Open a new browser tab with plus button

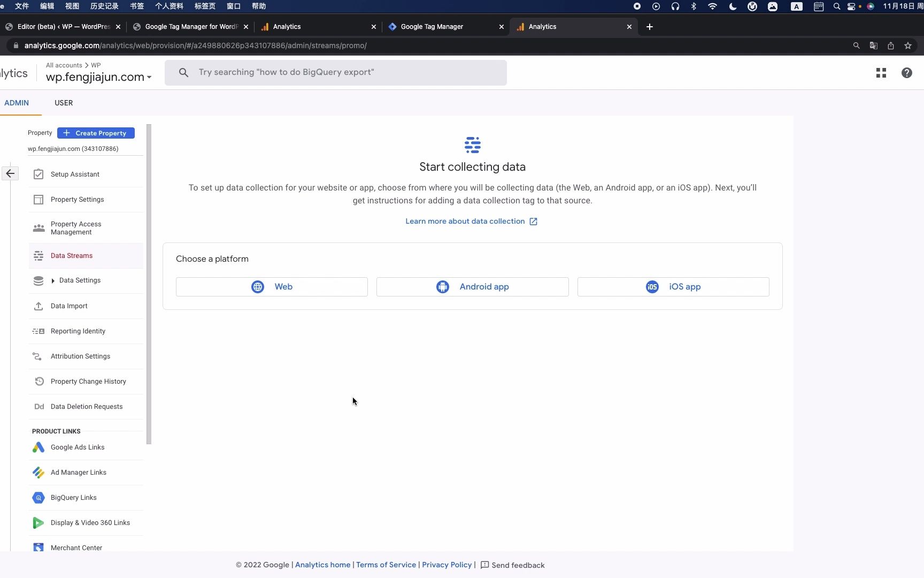tap(649, 27)
